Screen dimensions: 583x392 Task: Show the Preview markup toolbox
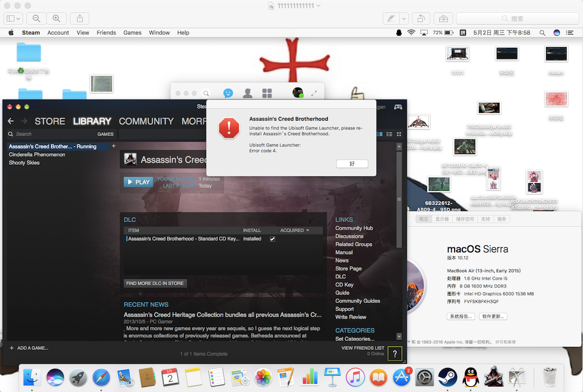click(x=443, y=18)
